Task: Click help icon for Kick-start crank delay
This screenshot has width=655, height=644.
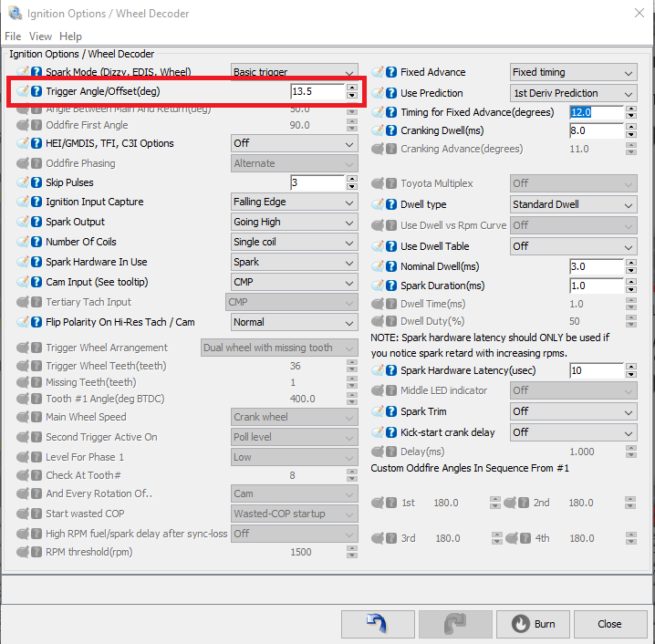Action: (x=391, y=432)
